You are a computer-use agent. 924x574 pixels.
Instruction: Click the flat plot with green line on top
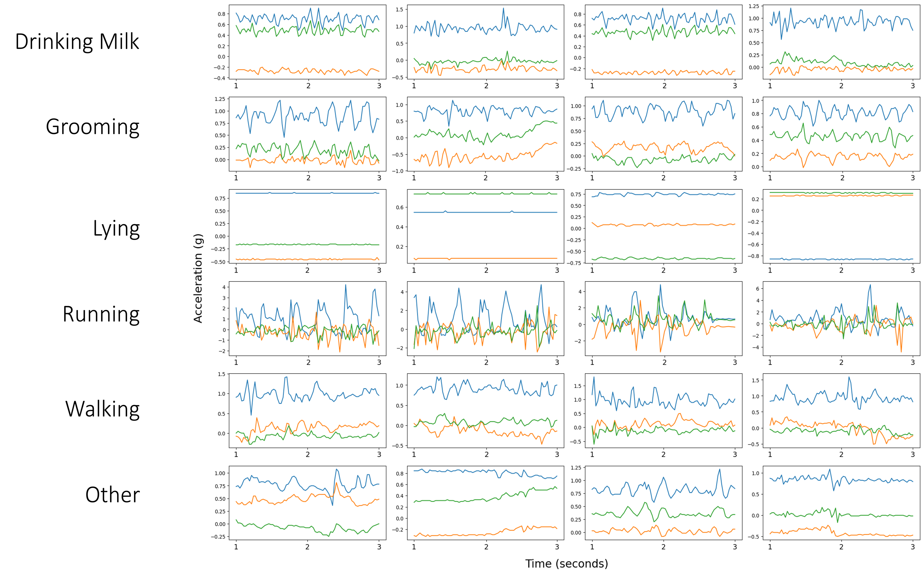coord(485,226)
